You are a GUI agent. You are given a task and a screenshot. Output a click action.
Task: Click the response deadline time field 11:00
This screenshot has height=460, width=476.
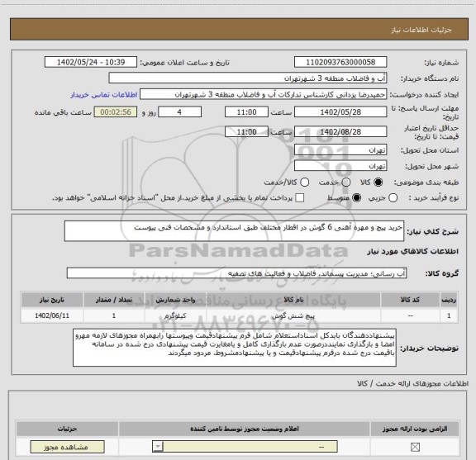246,112
